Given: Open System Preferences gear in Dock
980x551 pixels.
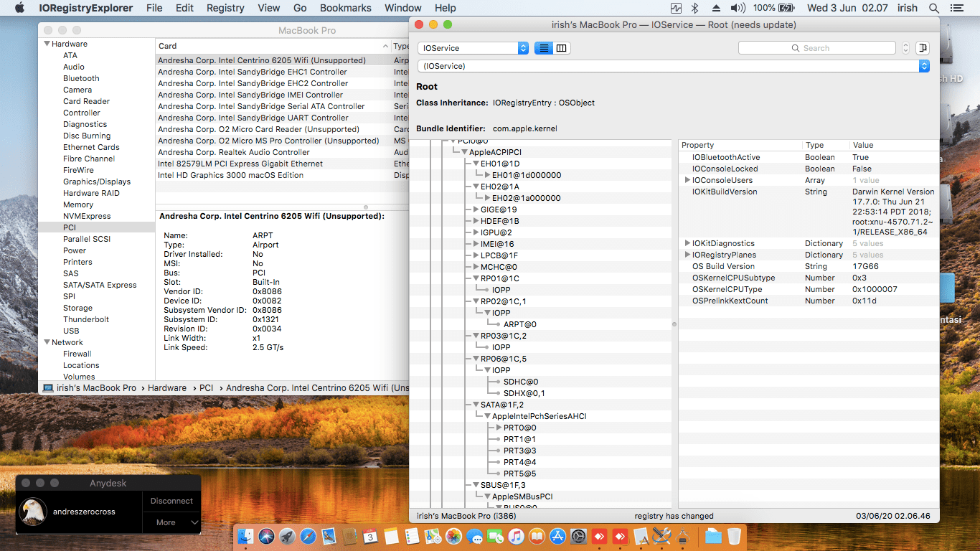Looking at the screenshot, I should [x=578, y=536].
